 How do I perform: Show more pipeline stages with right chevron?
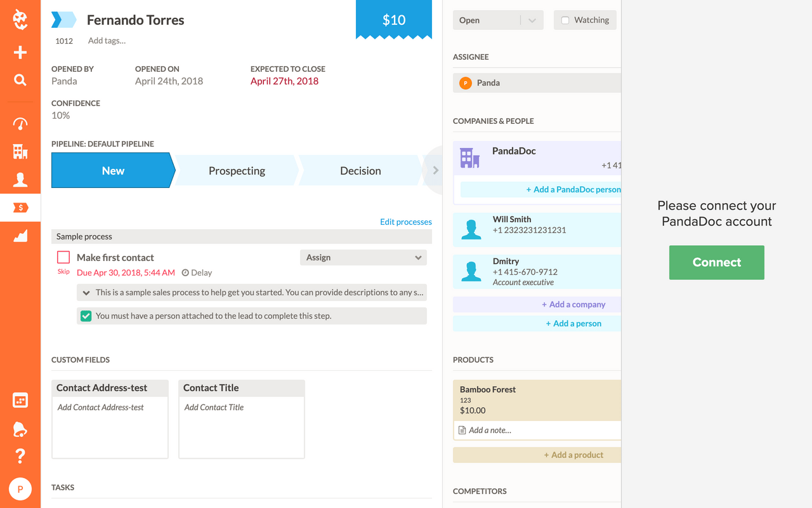point(436,170)
